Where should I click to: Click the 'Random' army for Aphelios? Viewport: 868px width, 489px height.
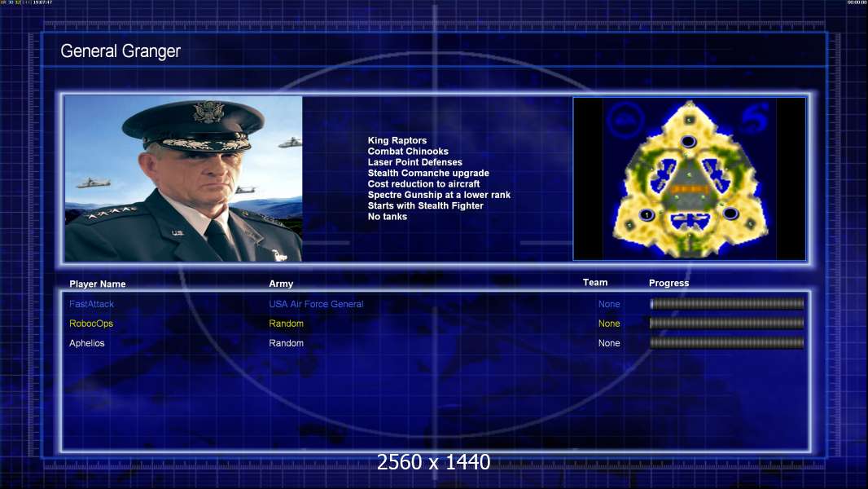(286, 343)
